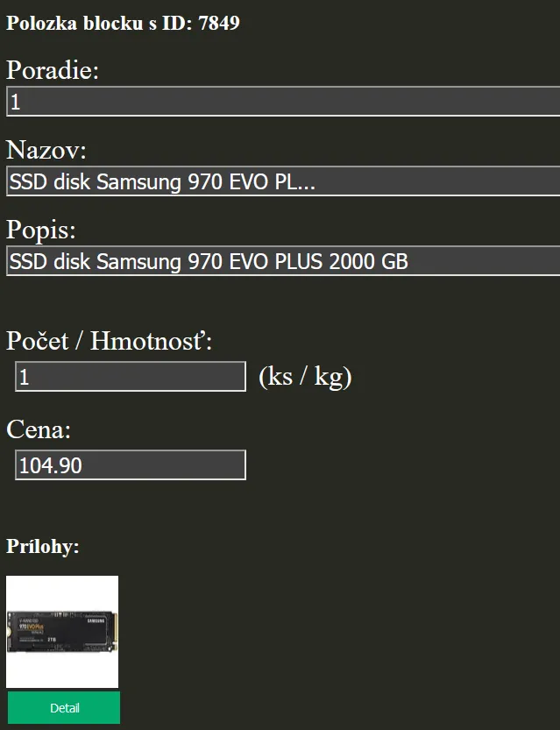
Task: Click the 'Nazov:' label text
Action: [46, 150]
